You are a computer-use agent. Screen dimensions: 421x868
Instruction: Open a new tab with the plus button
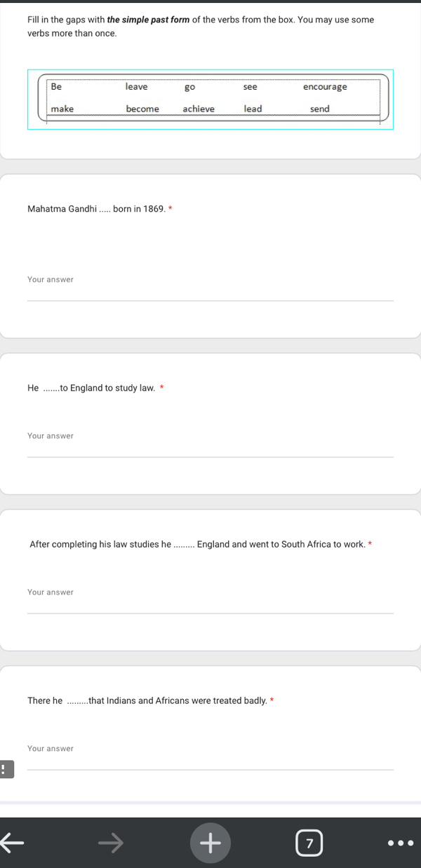(x=210, y=843)
